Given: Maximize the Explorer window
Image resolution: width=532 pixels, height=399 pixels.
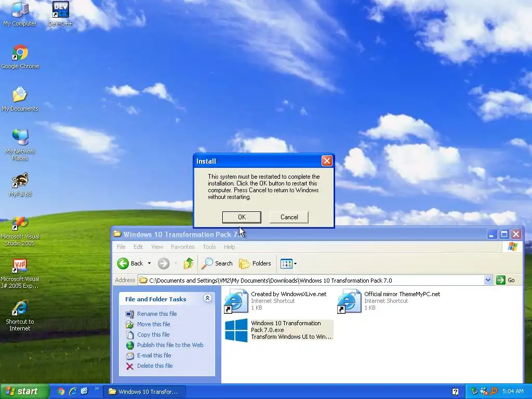Looking at the screenshot, I should click(x=504, y=234).
